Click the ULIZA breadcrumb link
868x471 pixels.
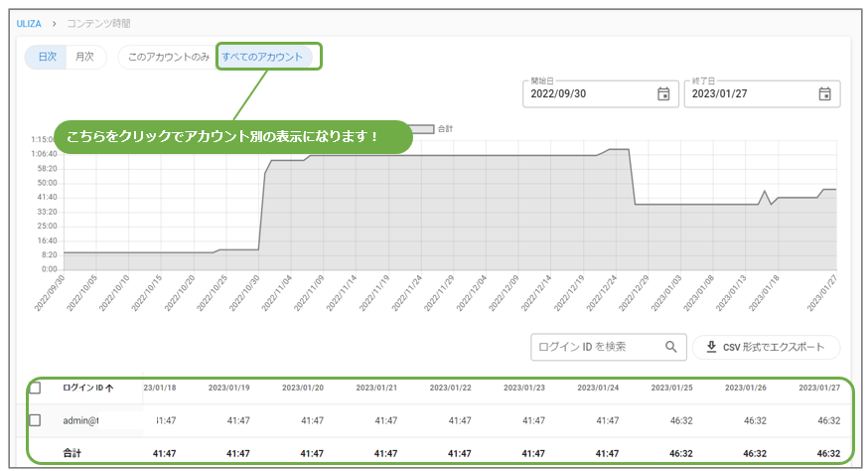tap(28, 22)
